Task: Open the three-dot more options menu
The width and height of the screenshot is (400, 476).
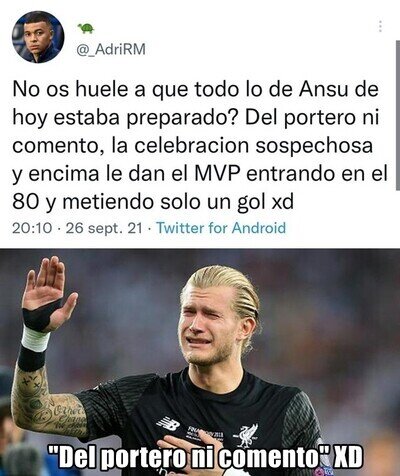Action: (380, 26)
